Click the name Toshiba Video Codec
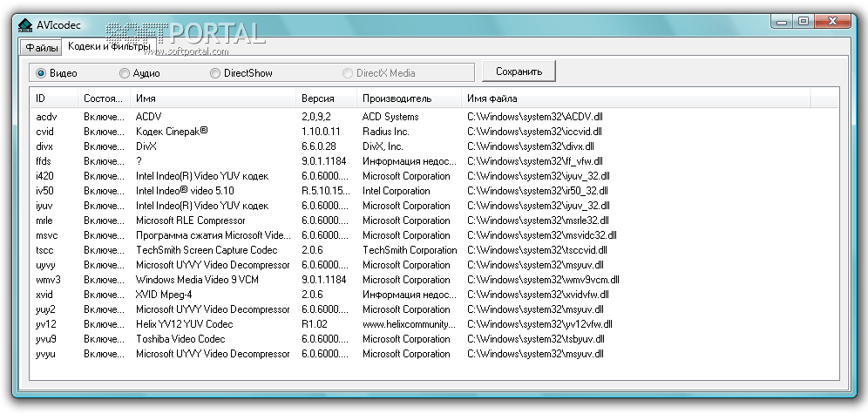868x414 pixels. [x=180, y=339]
